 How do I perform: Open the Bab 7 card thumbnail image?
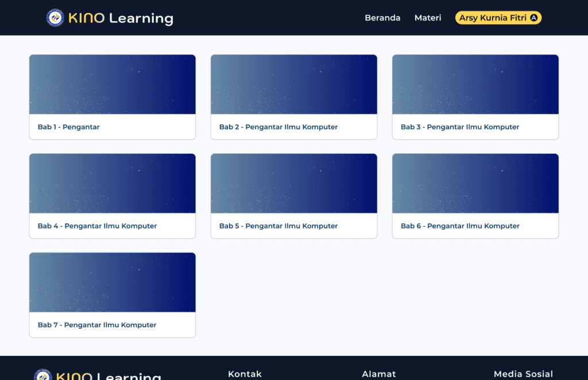(113, 282)
